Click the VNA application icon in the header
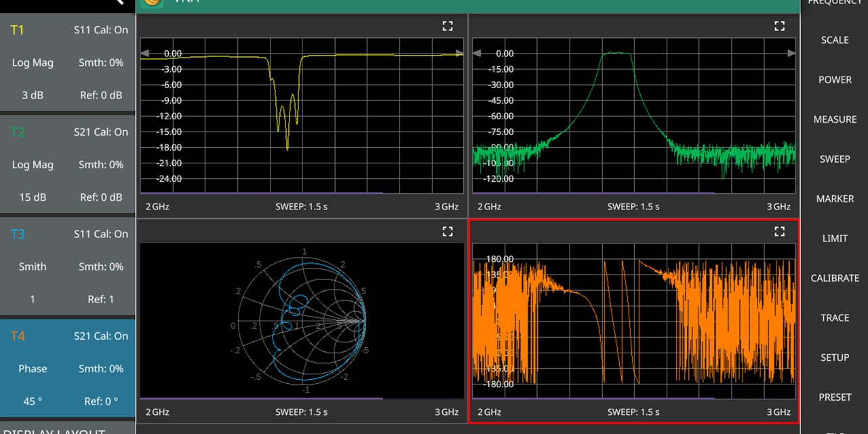Screen dimensions: 868x434 click(x=151, y=3)
